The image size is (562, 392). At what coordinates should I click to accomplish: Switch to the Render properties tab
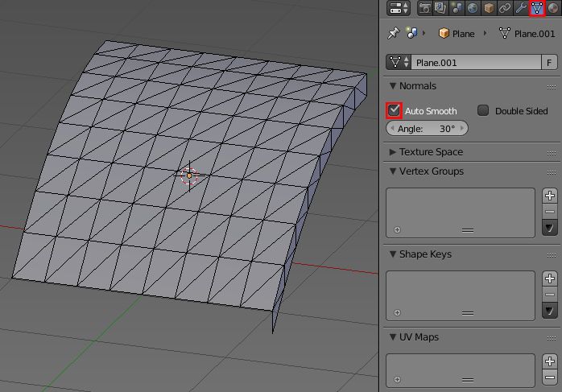[425, 8]
